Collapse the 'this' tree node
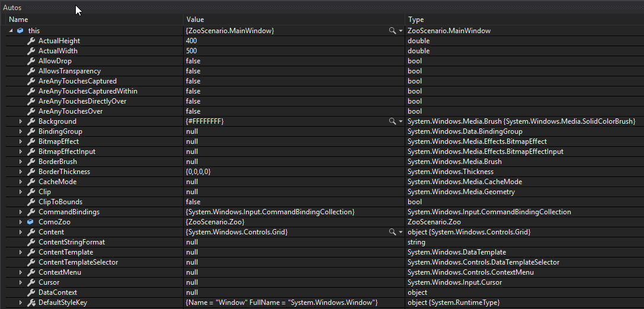The image size is (644, 309). 11,30
